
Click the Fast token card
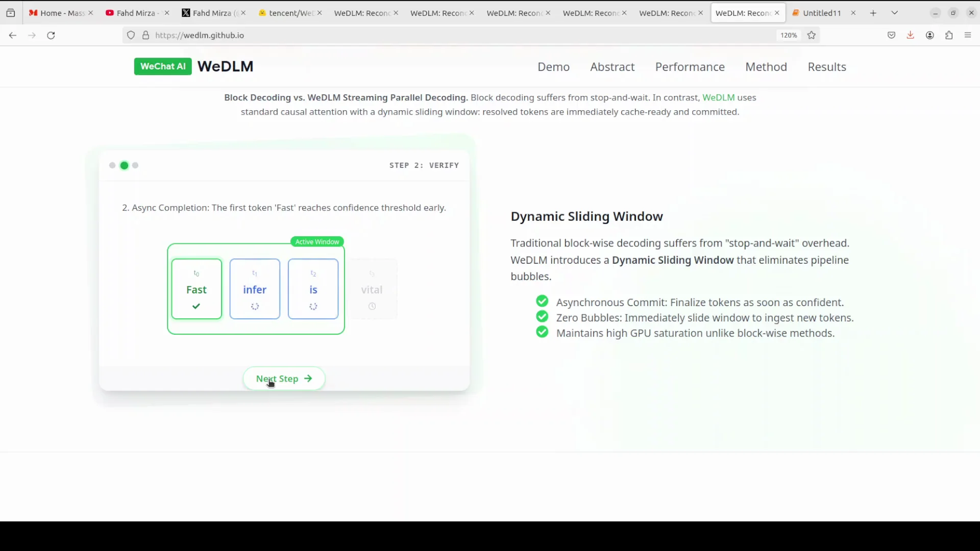coord(197,289)
